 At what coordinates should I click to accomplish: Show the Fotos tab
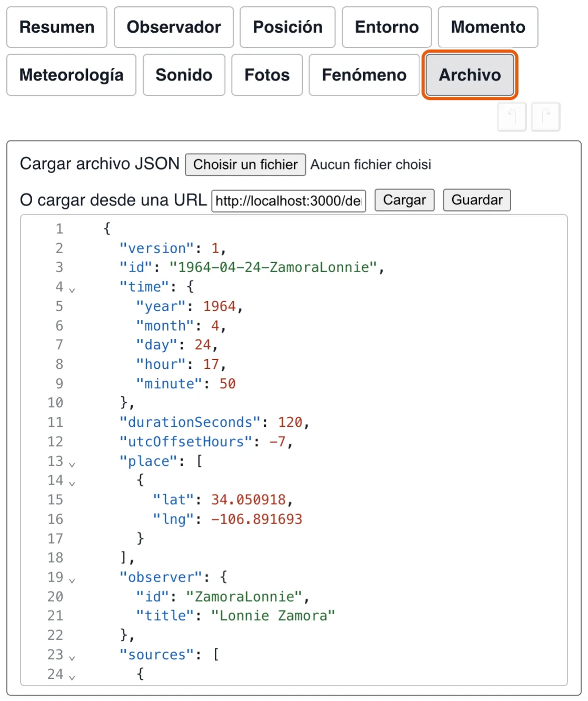pyautogui.click(x=267, y=75)
